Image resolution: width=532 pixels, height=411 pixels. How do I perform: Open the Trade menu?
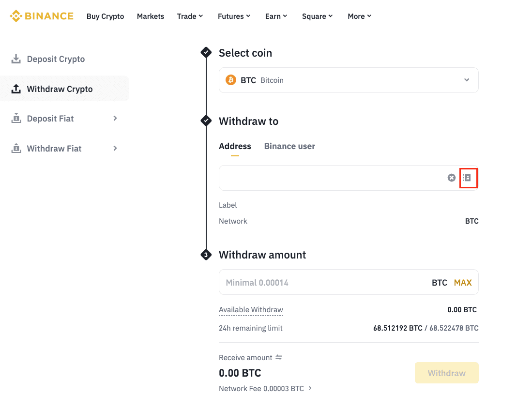(x=190, y=16)
